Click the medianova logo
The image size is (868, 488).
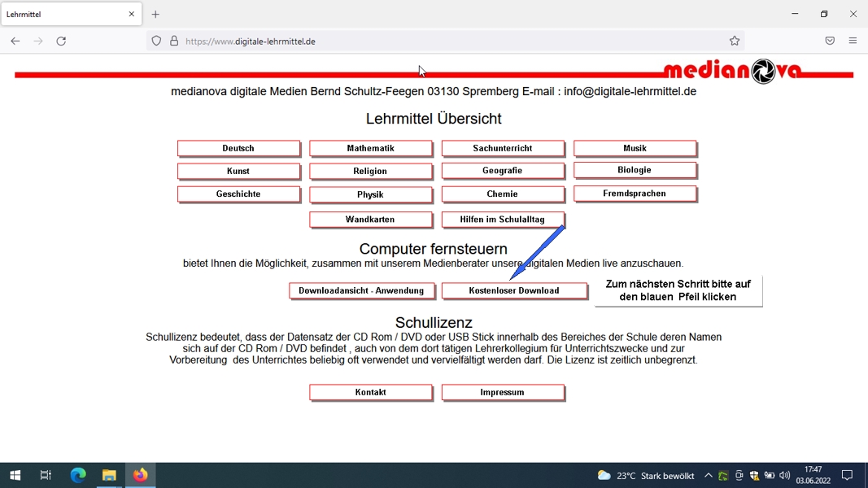click(x=732, y=72)
